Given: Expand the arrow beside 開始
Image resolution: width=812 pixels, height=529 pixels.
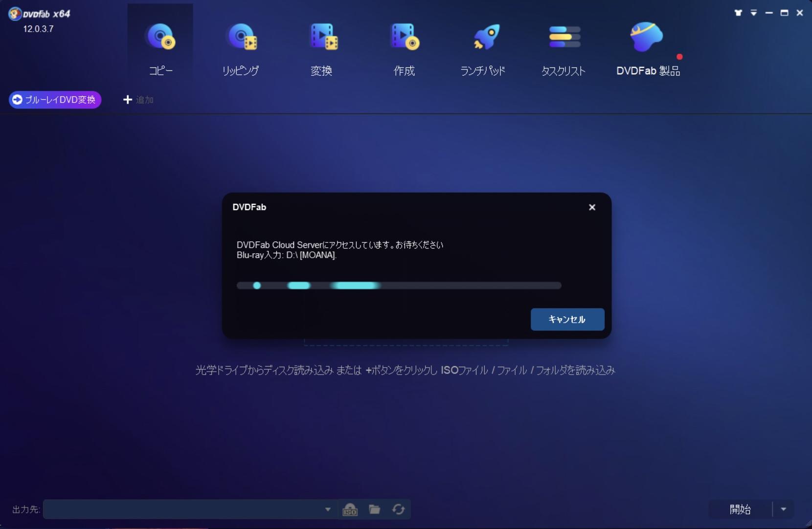Looking at the screenshot, I should pos(784,509).
